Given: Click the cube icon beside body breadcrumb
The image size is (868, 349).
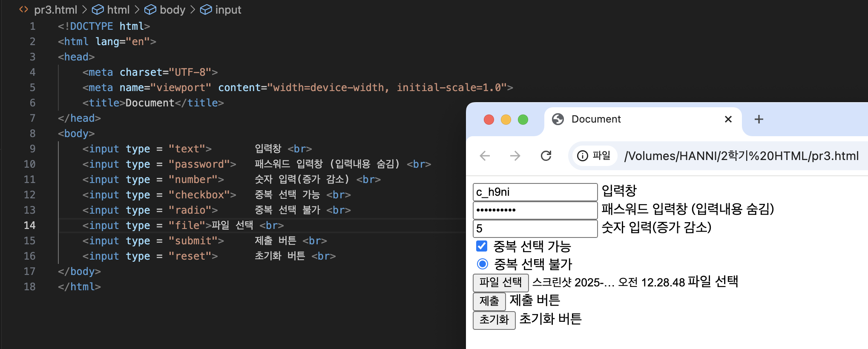Looking at the screenshot, I should coord(150,9).
